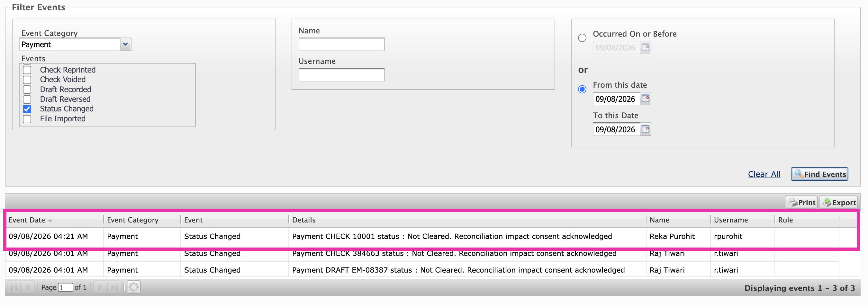Open calendar picker for To this Date

click(x=645, y=129)
